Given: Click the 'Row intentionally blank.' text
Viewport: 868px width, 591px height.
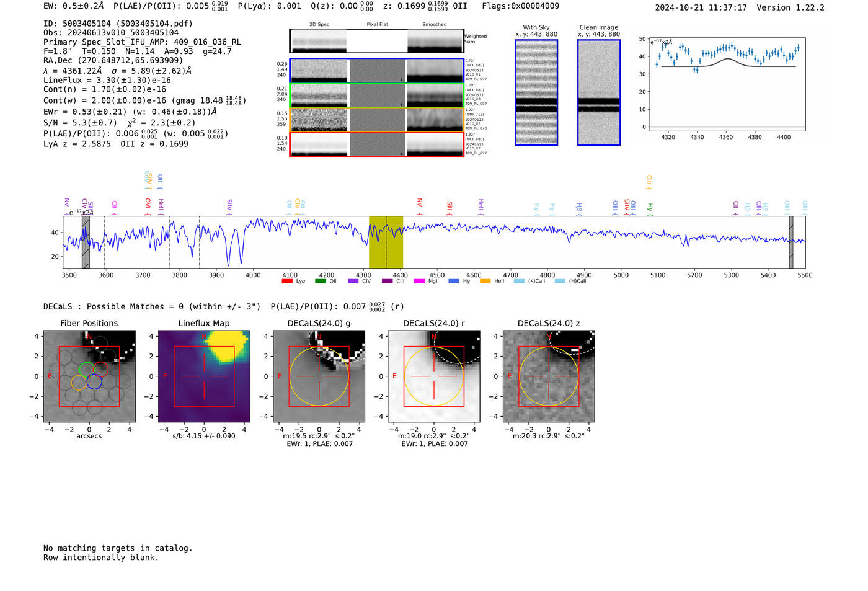Looking at the screenshot, I should point(101,558).
